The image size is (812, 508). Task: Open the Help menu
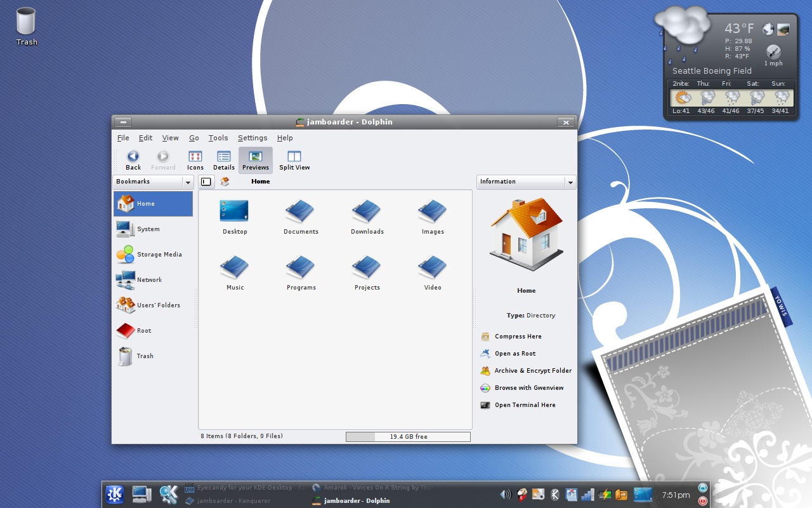pos(285,138)
